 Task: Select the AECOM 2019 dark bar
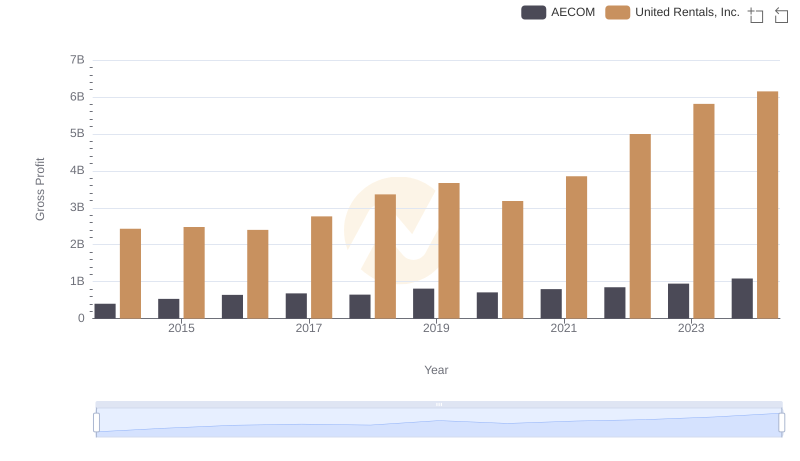423,303
